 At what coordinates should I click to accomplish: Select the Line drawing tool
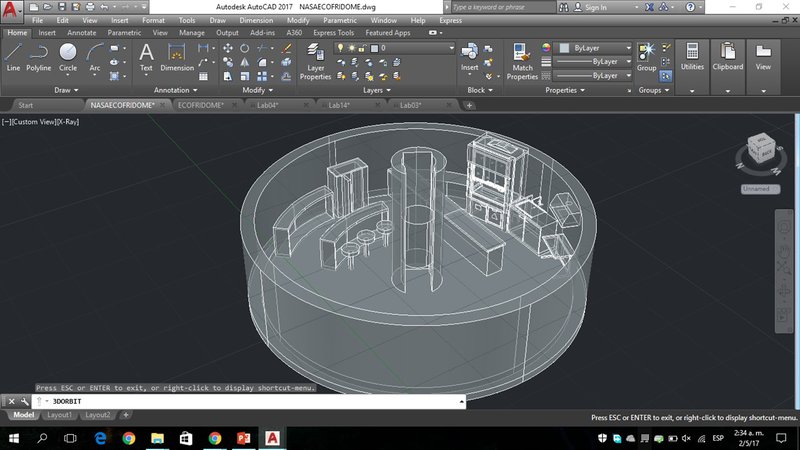(x=13, y=56)
